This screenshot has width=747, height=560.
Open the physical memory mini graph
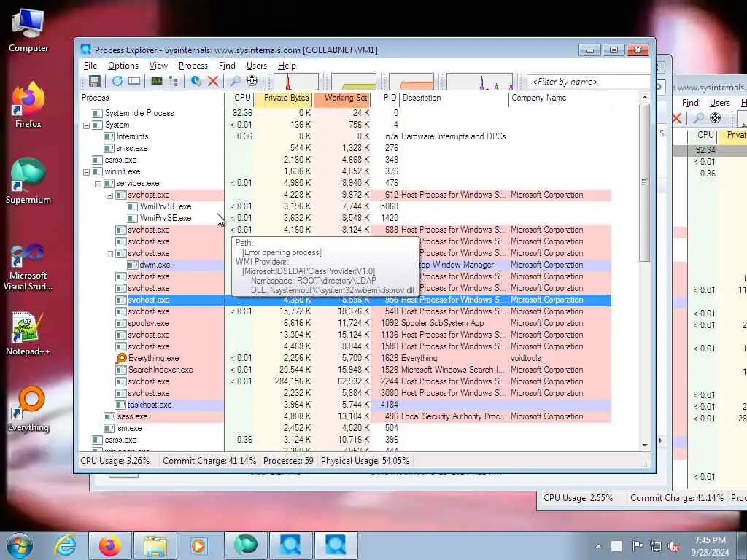(x=411, y=82)
